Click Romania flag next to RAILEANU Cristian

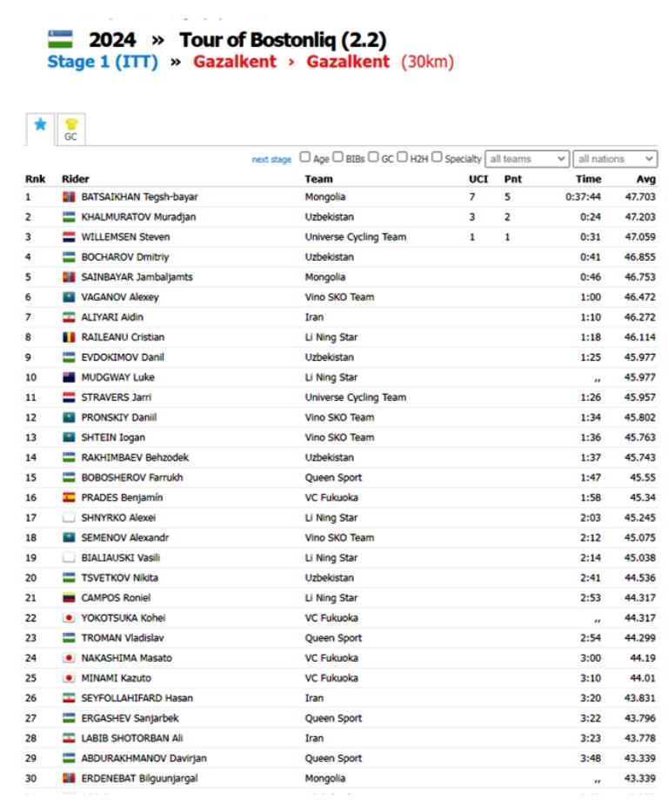tap(69, 337)
